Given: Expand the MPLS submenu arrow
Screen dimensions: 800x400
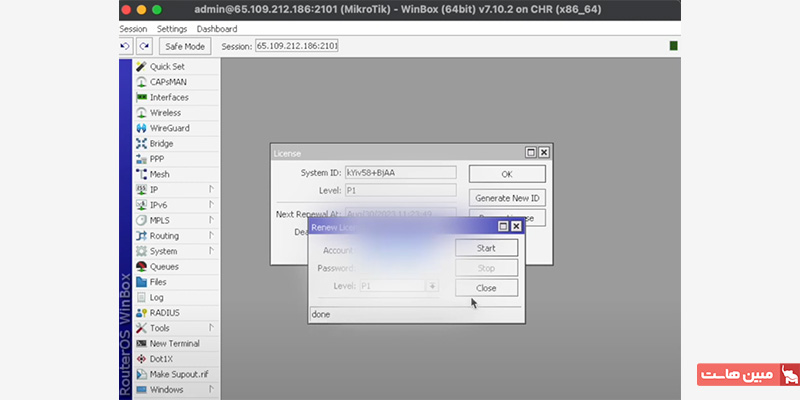Looking at the screenshot, I should (211, 220).
